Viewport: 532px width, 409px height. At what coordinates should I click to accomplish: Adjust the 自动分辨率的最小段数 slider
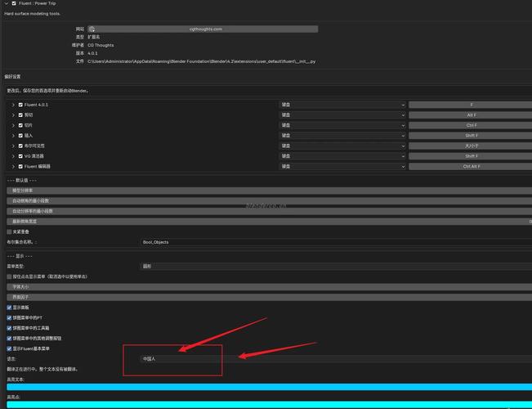click(x=270, y=211)
